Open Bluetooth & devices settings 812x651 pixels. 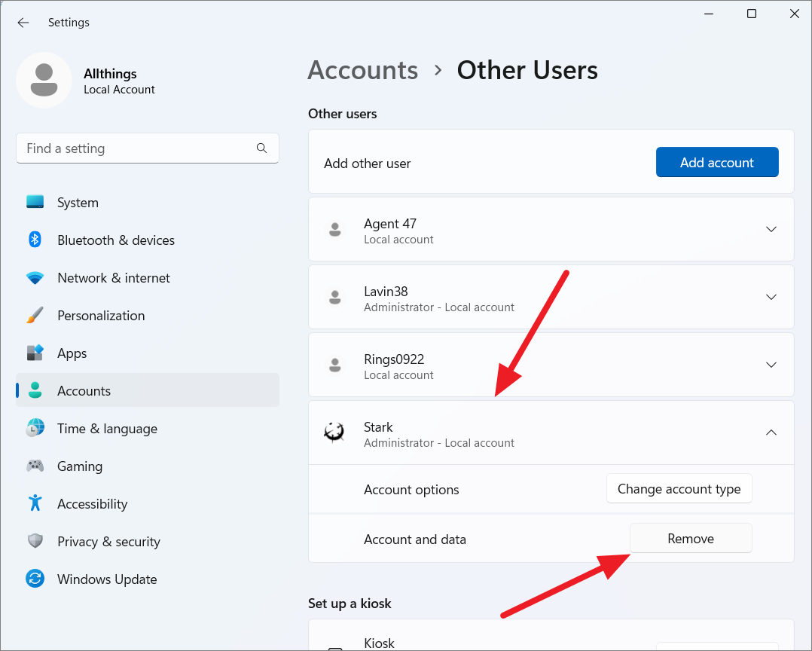(116, 240)
